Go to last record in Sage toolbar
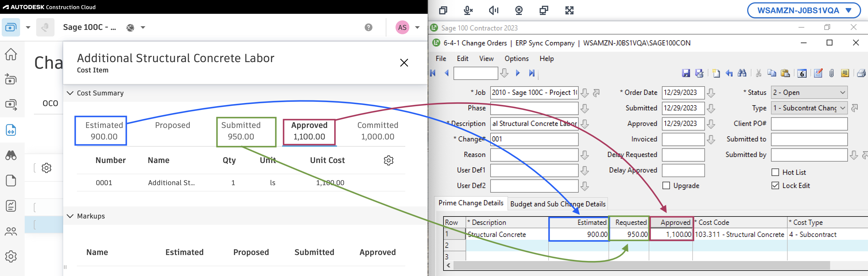Viewport: 868px width, 276px height. [531, 73]
